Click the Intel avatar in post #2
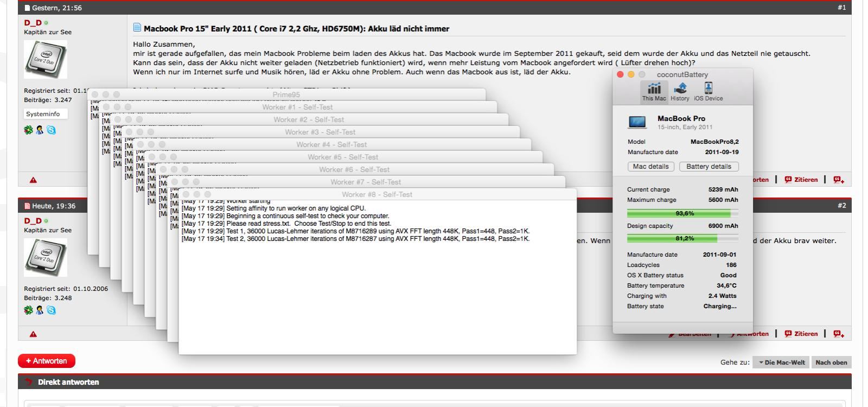Screen dimensions: 868x407 point(46,257)
